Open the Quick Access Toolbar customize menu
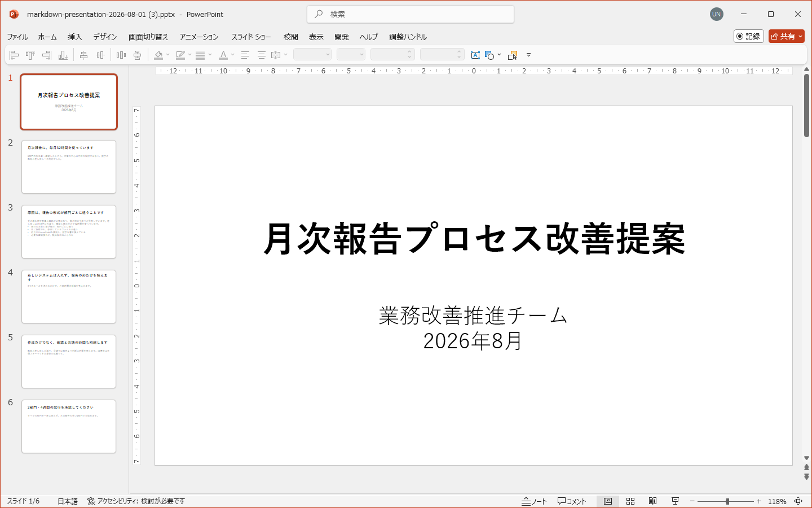Screen dimensions: 812x508 tap(528, 55)
